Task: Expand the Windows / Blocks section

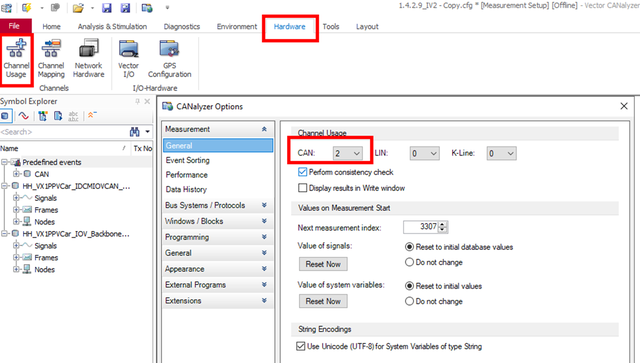Action: [x=264, y=221]
